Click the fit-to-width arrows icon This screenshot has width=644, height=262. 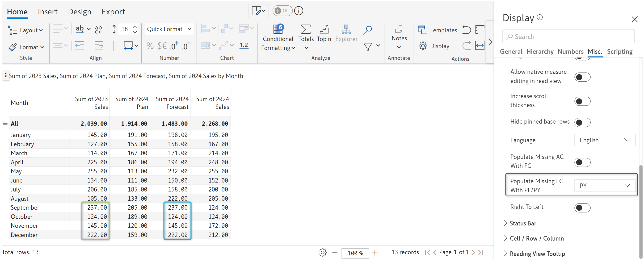[480, 46]
